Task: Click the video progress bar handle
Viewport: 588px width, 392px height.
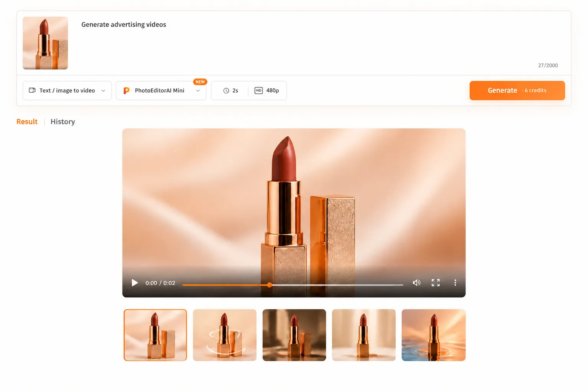Action: 269,285
